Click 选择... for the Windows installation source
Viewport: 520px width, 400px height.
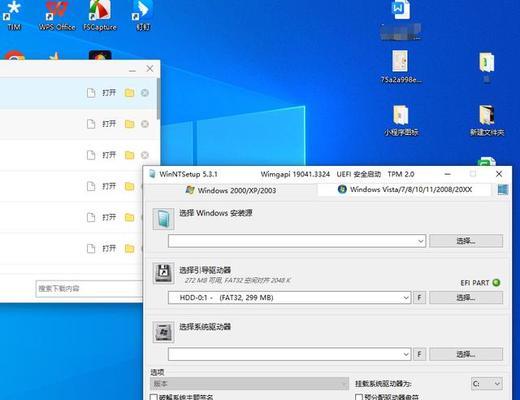[x=466, y=241]
